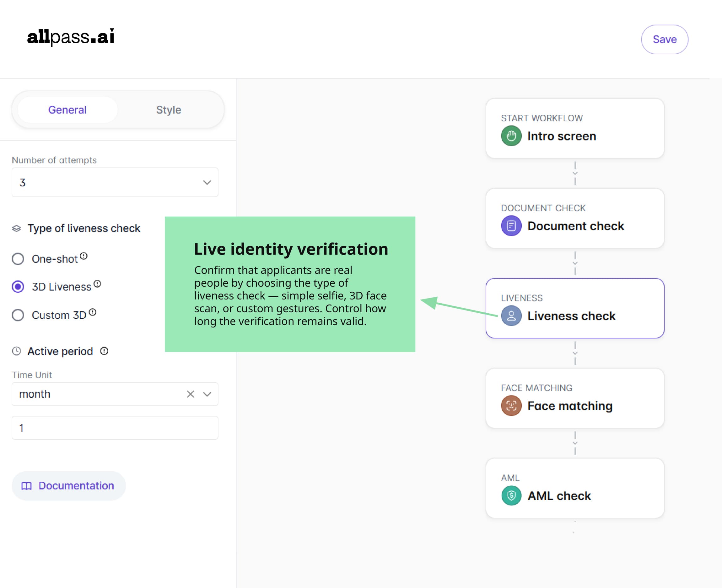Click info icon beside 3D Liveness
The image size is (722, 588).
click(97, 284)
